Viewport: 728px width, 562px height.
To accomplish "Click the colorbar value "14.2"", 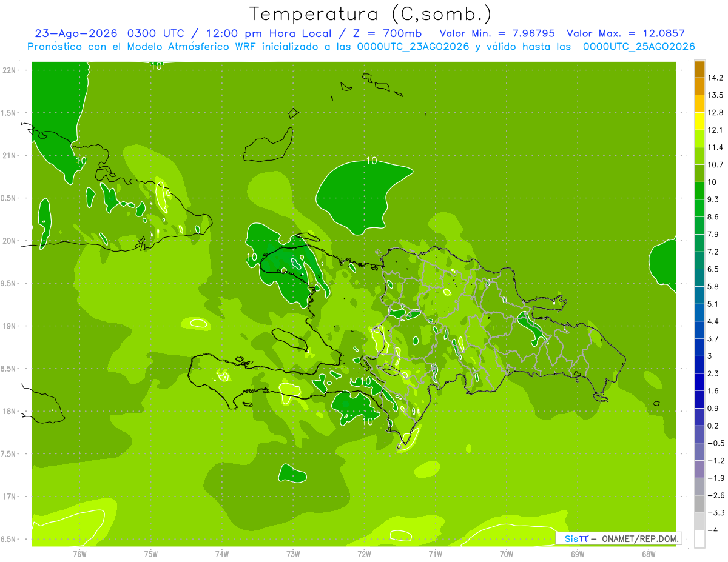I will pyautogui.click(x=715, y=78).
